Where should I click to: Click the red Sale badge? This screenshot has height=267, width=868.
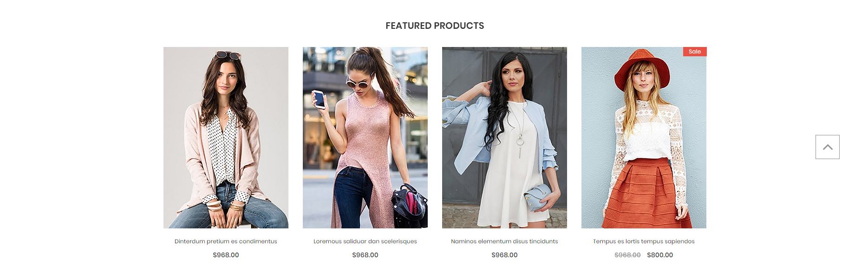(x=695, y=52)
